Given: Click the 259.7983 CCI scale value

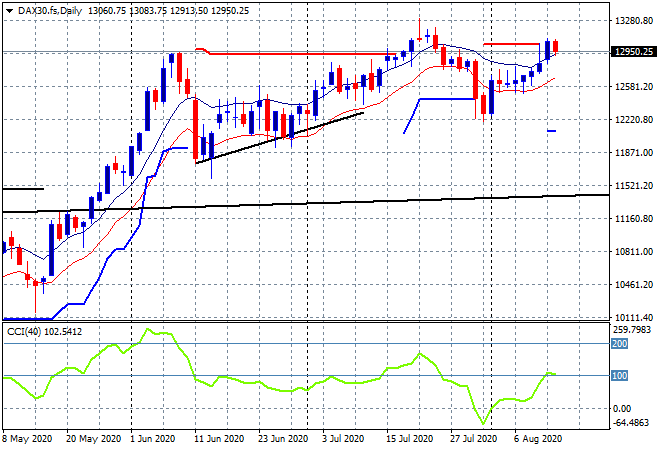Looking at the screenshot, I should 632,330.
